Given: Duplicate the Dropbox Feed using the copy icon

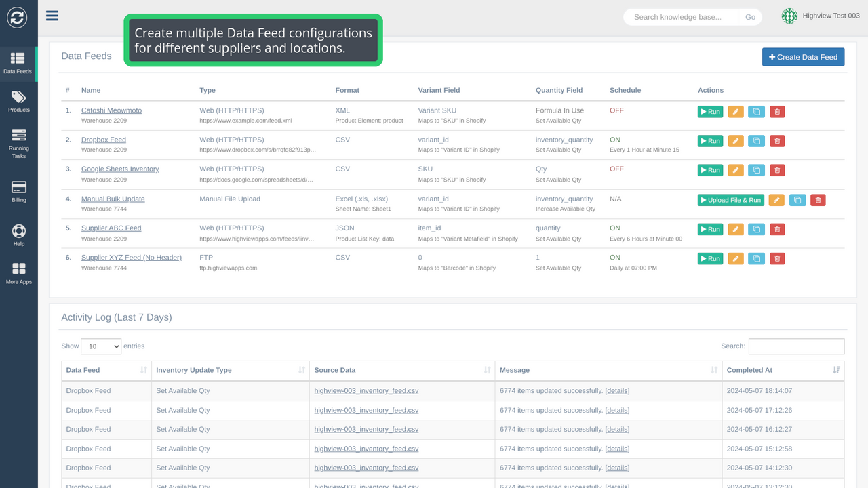Looking at the screenshot, I should 756,140.
